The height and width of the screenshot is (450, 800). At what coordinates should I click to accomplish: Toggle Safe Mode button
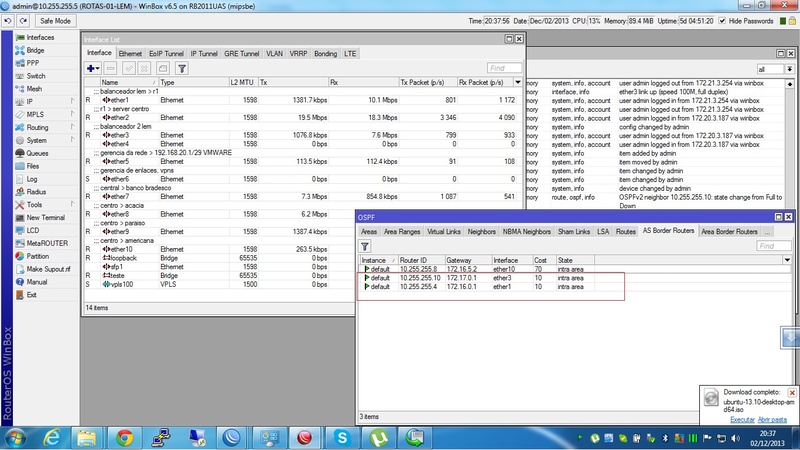pyautogui.click(x=55, y=20)
